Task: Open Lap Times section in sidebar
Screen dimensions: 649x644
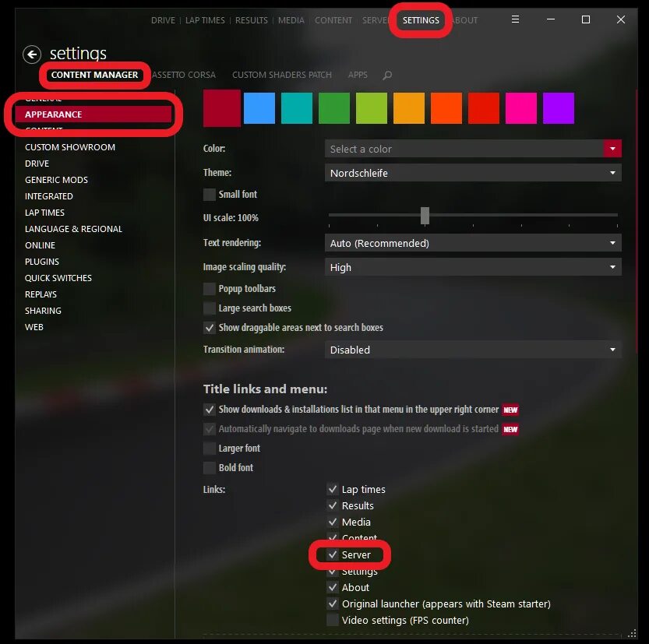Action: pos(44,213)
